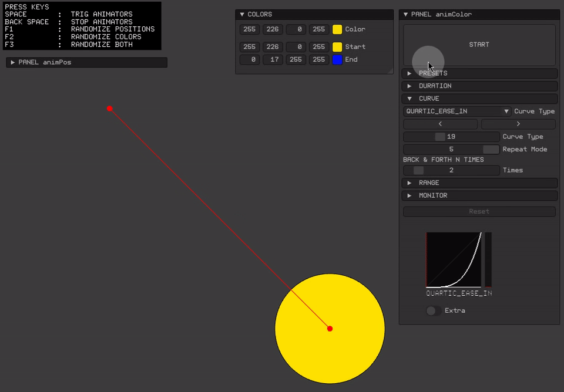This screenshot has width=564, height=392.
Task: Click the Reset button
Action: click(x=479, y=212)
